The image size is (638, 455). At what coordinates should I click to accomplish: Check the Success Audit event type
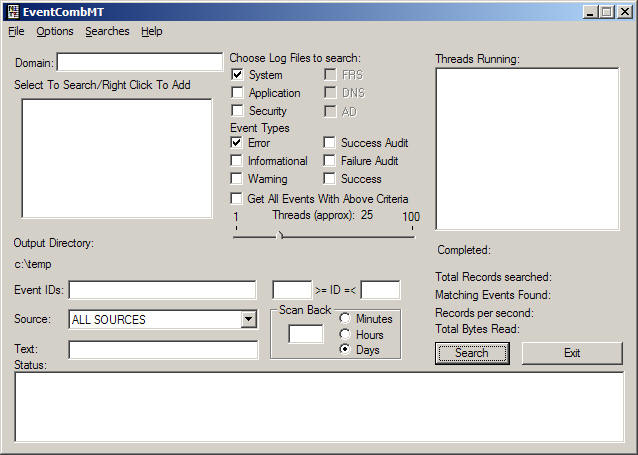pos(329,142)
